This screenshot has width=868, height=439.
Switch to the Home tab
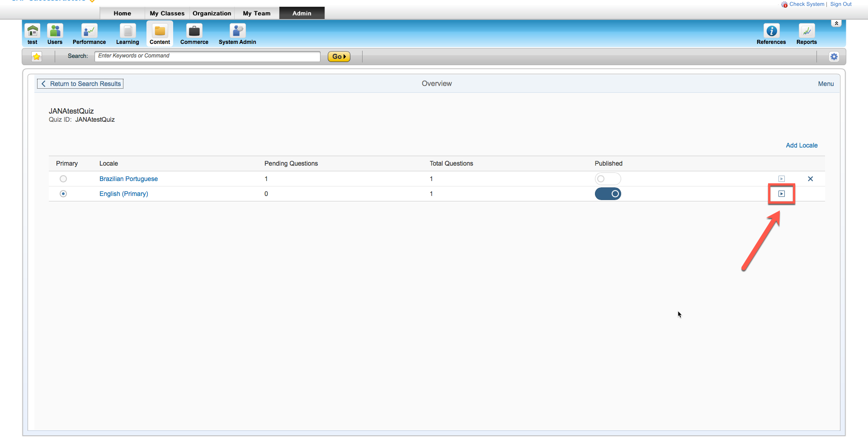(x=123, y=13)
